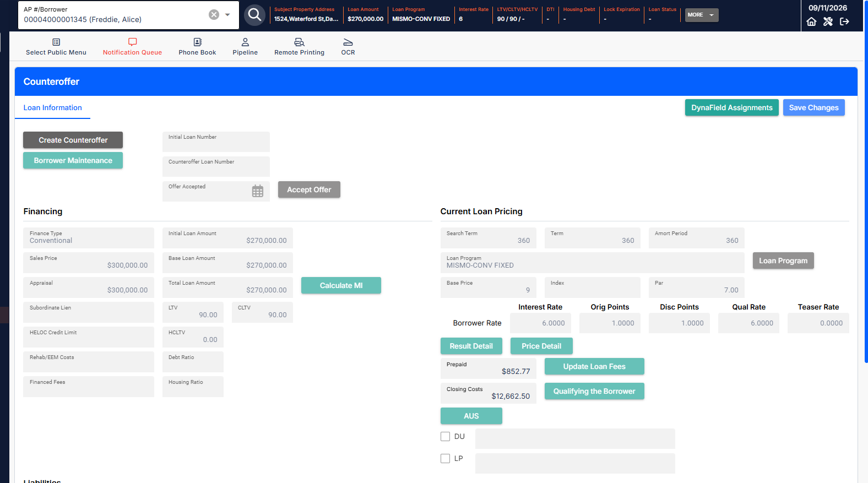Click the LP text field
This screenshot has width=868, height=483.
[575, 464]
